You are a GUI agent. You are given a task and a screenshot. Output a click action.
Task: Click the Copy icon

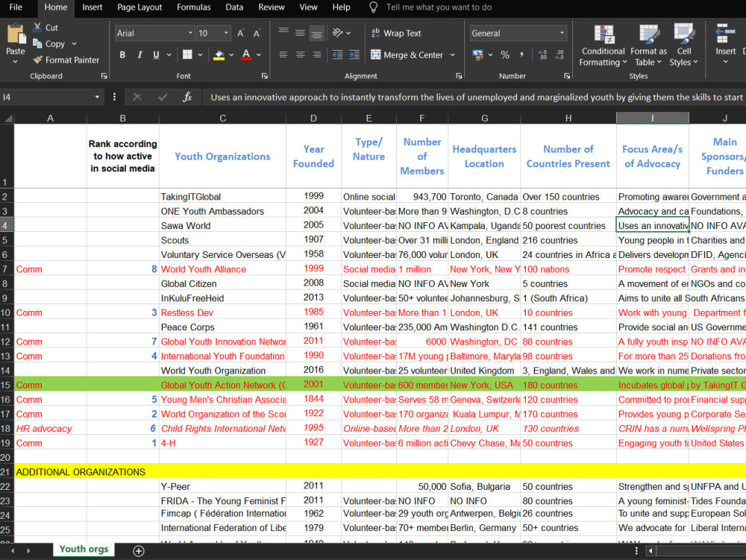click(37, 44)
